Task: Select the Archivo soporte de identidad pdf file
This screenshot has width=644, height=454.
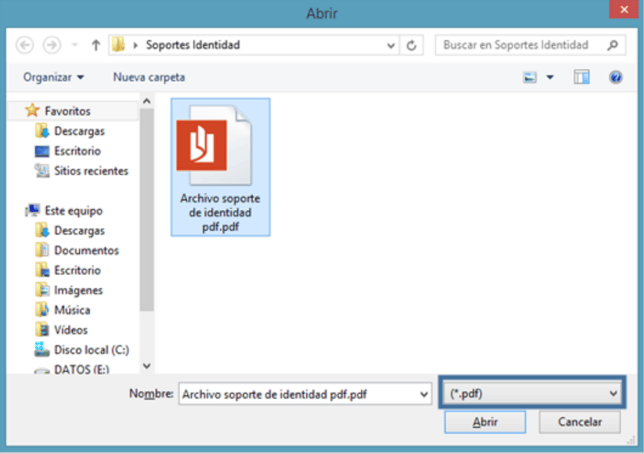Action: (x=222, y=165)
